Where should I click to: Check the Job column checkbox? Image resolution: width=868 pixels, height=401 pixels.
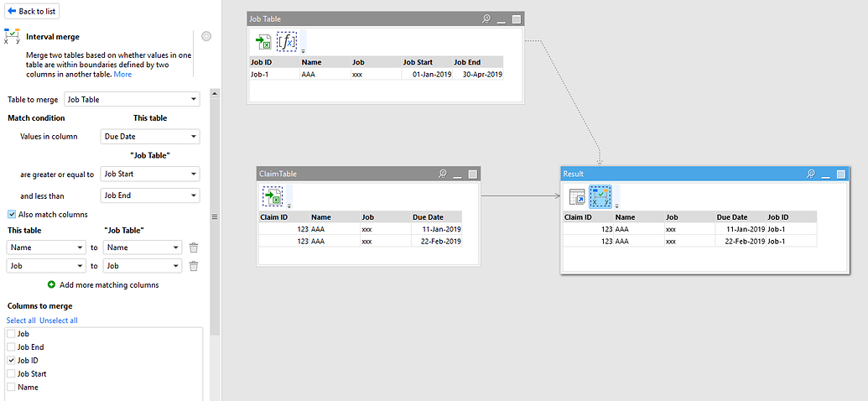(x=11, y=334)
